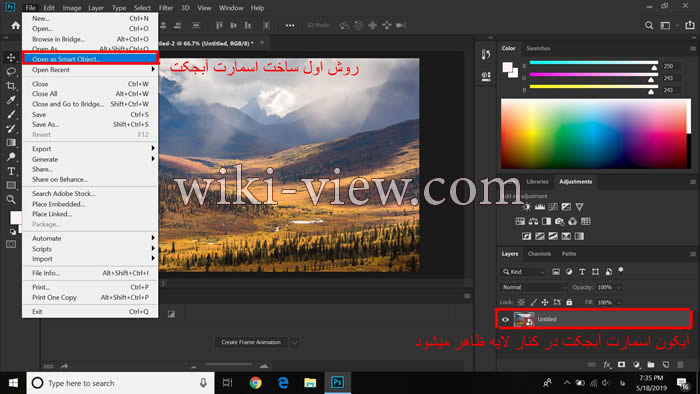Toggle shape layer filter

coord(595,272)
